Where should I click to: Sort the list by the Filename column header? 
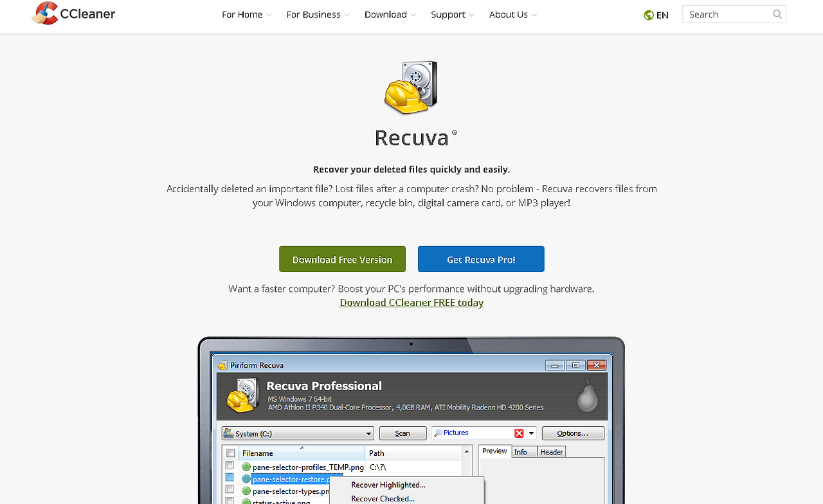click(x=302, y=453)
